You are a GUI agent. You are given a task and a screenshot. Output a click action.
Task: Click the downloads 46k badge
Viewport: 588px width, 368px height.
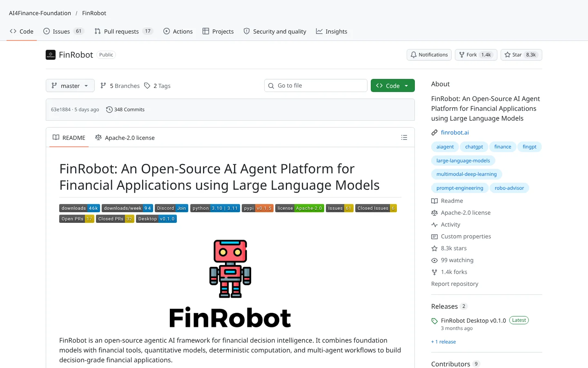click(x=80, y=208)
